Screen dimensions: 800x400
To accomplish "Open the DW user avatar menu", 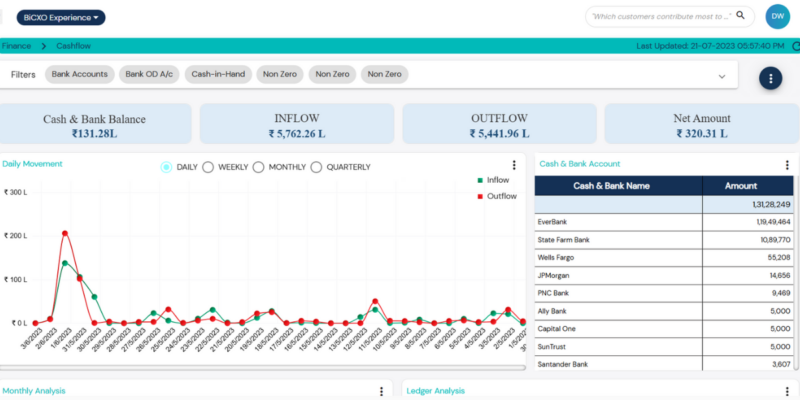I will click(777, 16).
